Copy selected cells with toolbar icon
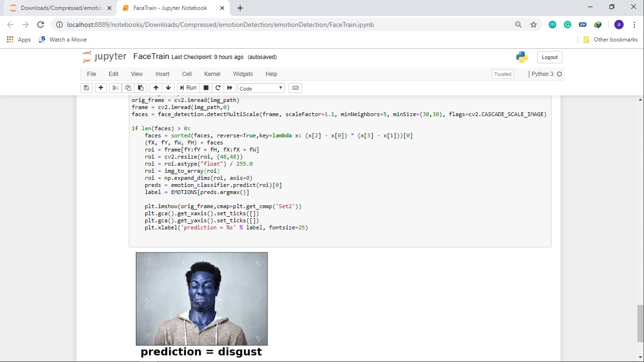 click(128, 88)
